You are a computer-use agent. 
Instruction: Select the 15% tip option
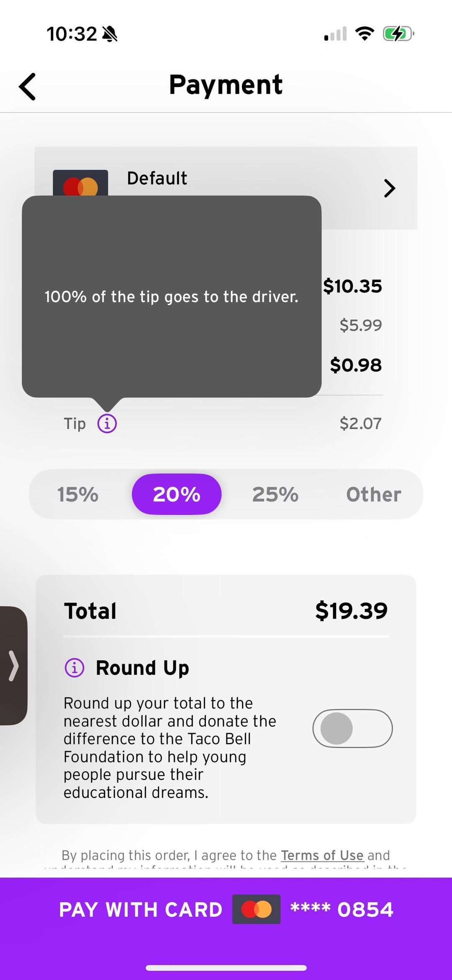click(x=78, y=494)
